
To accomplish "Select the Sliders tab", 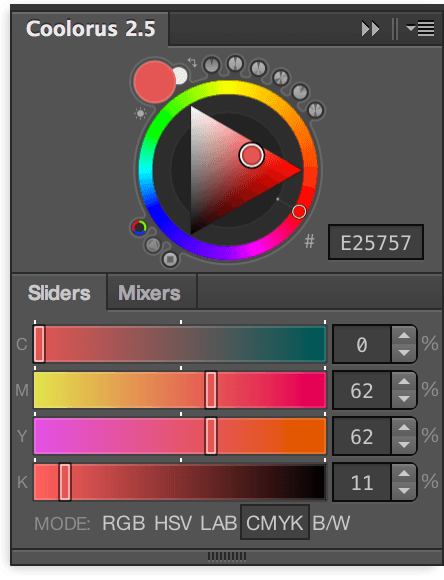I will 59,293.
